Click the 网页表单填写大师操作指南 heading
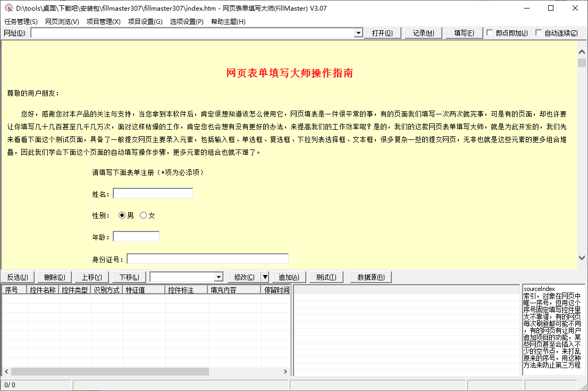 coord(289,73)
